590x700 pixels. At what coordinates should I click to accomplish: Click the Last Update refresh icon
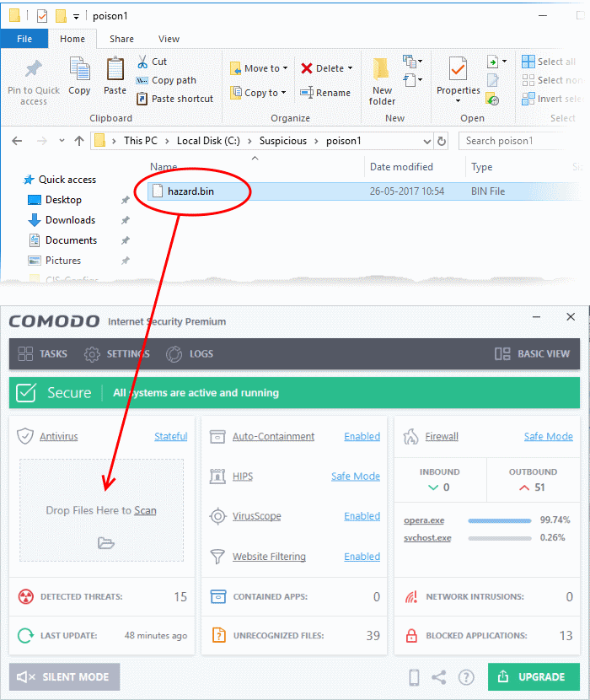26,635
